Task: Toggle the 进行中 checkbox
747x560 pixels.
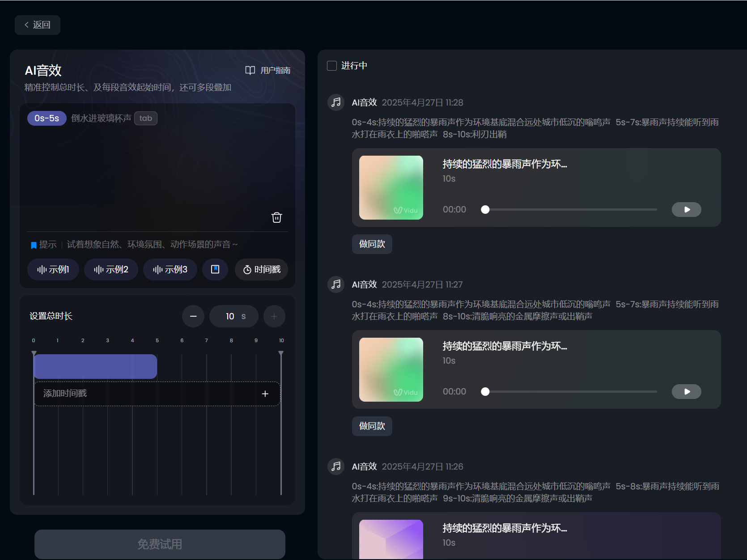Action: pyautogui.click(x=332, y=66)
